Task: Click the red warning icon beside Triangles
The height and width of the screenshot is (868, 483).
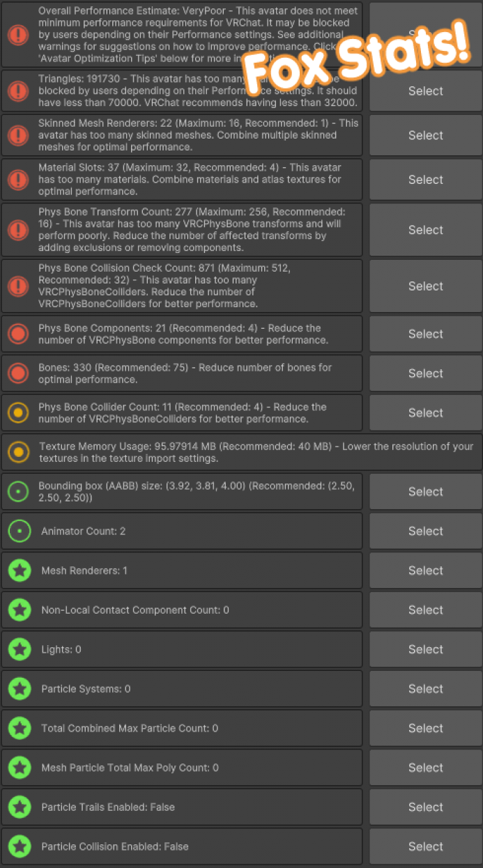Action: point(19,91)
